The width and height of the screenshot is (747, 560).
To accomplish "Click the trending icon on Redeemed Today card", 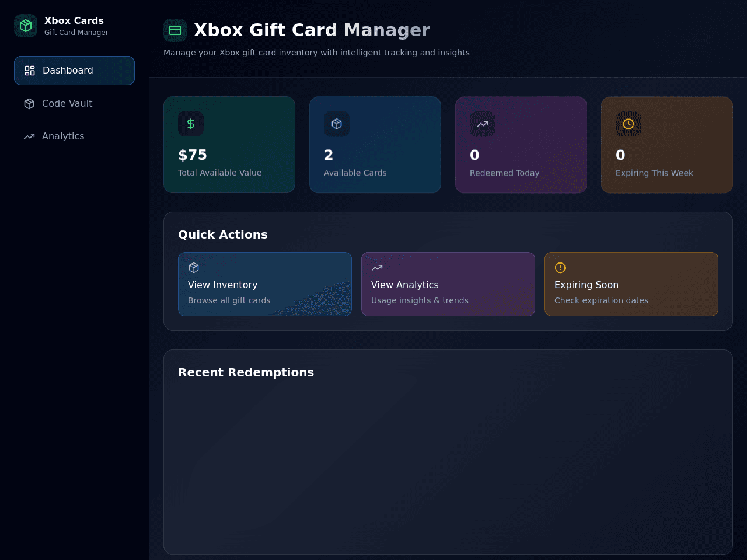I will 483,124.
